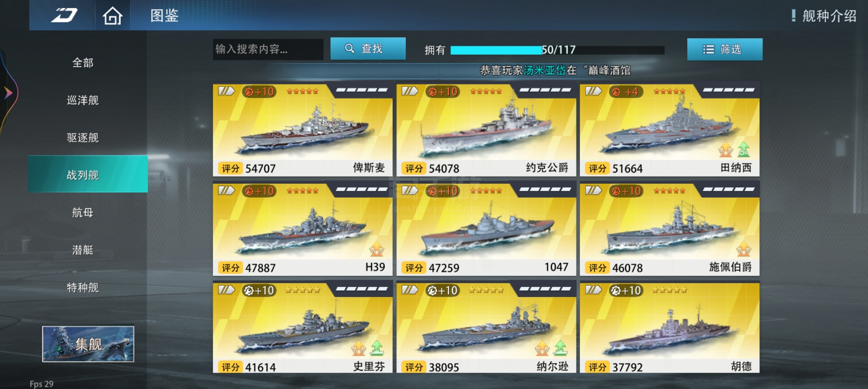The width and height of the screenshot is (868, 389).
Task: Click the orange arrow icon on 施佩伯爵 card
Action: click(743, 249)
